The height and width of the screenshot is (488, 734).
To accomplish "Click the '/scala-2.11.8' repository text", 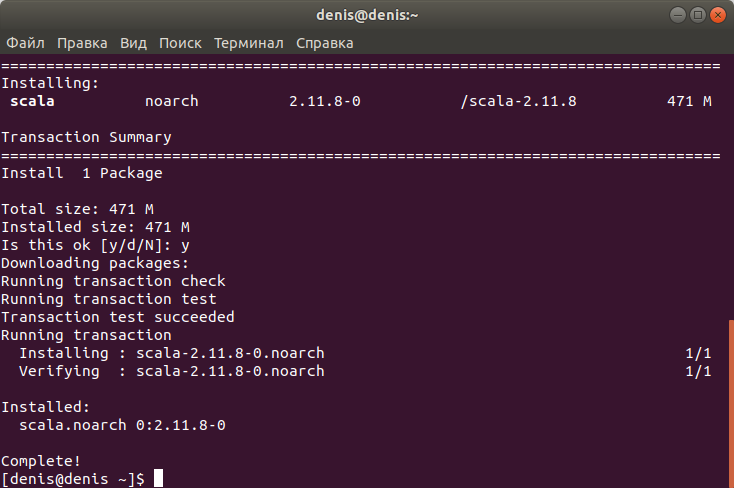I will coord(518,101).
